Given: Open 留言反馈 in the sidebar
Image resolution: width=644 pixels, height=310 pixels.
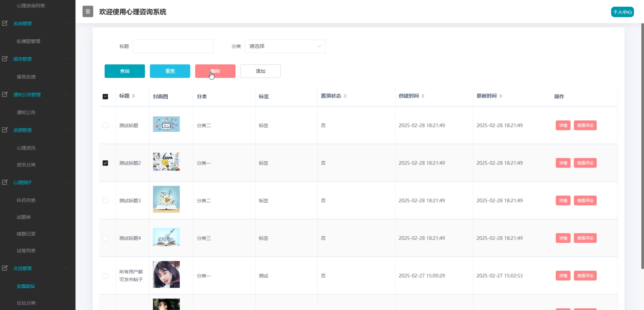Looking at the screenshot, I should (x=26, y=77).
